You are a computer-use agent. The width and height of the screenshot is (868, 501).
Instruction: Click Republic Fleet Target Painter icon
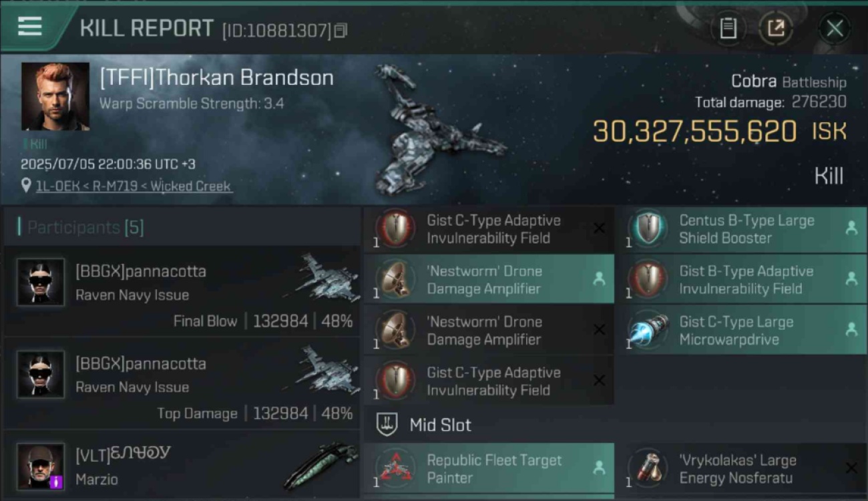[x=395, y=468]
